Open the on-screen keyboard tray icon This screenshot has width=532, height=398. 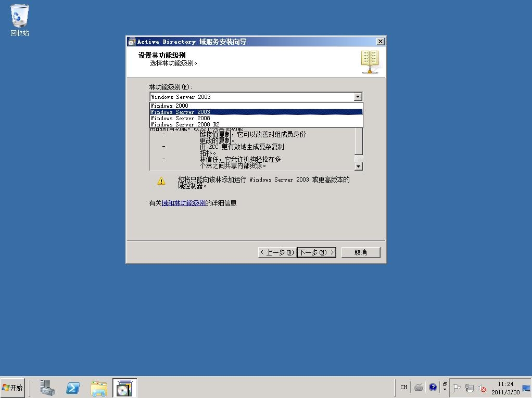[419, 387]
